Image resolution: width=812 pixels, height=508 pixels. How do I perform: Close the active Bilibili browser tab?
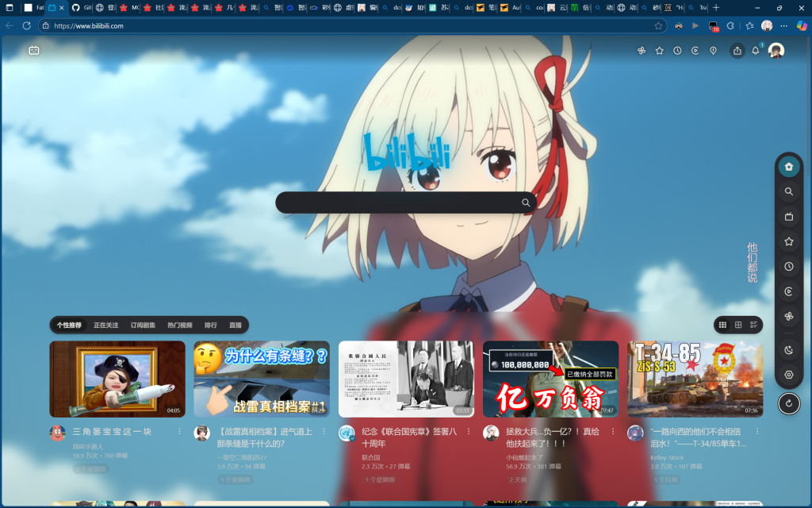(x=62, y=8)
